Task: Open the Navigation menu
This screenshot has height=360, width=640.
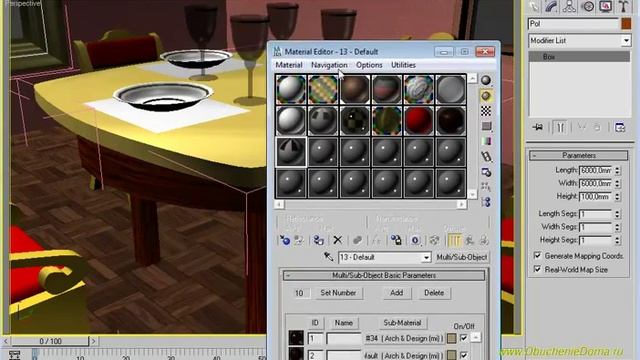Action: point(329,65)
